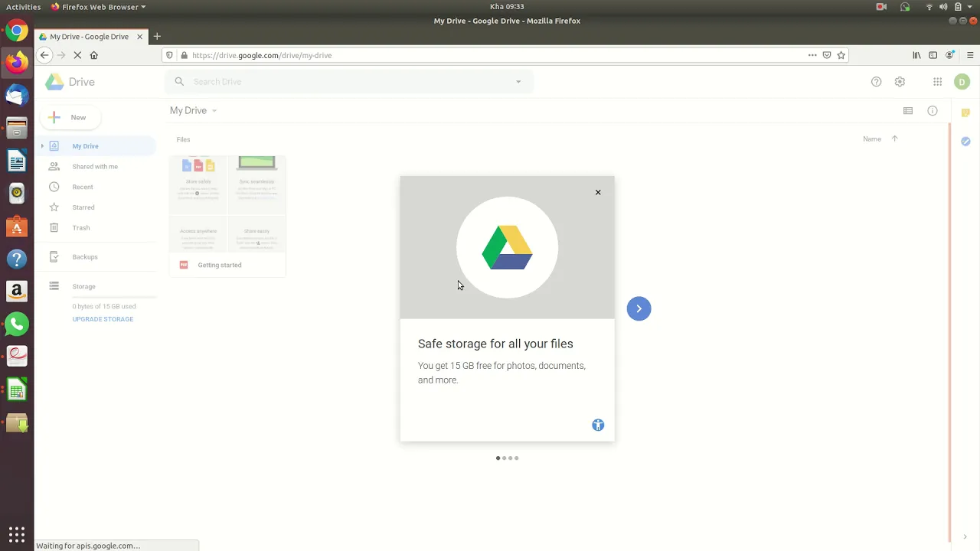This screenshot has height=551, width=980.
Task: Open page actions three-dot menu
Action: pyautogui.click(x=812, y=55)
